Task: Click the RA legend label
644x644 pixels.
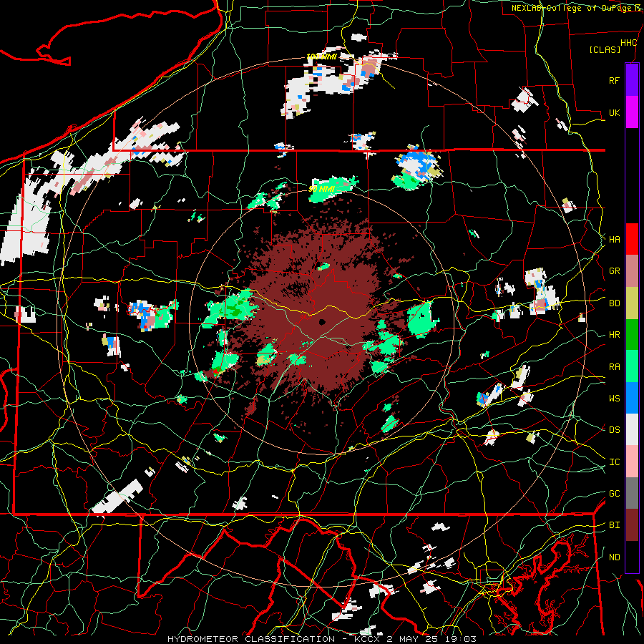Action: [615, 366]
